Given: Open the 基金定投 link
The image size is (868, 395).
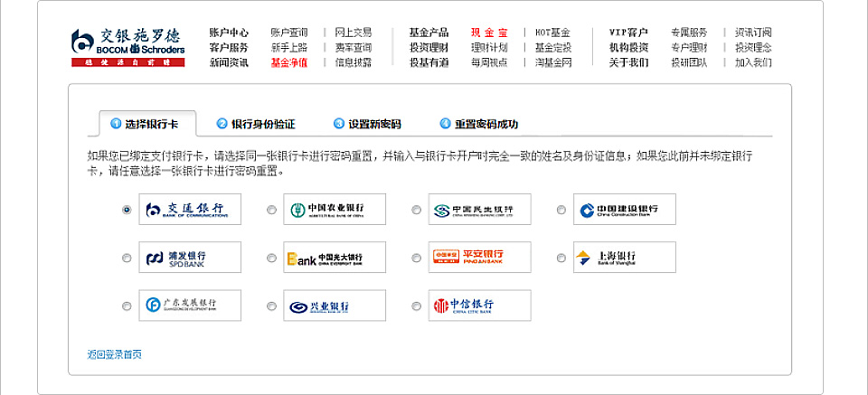Looking at the screenshot, I should click(553, 48).
